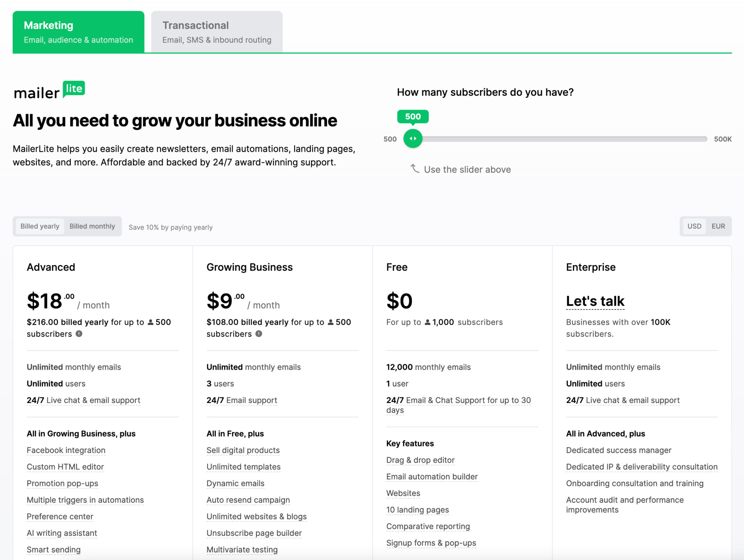This screenshot has height=560, width=744.
Task: Click AI writing assistant feature
Action: (x=62, y=533)
